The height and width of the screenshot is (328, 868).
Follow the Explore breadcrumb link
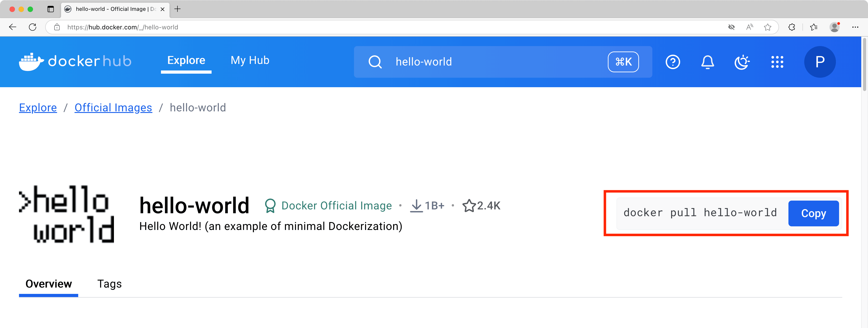click(x=38, y=108)
